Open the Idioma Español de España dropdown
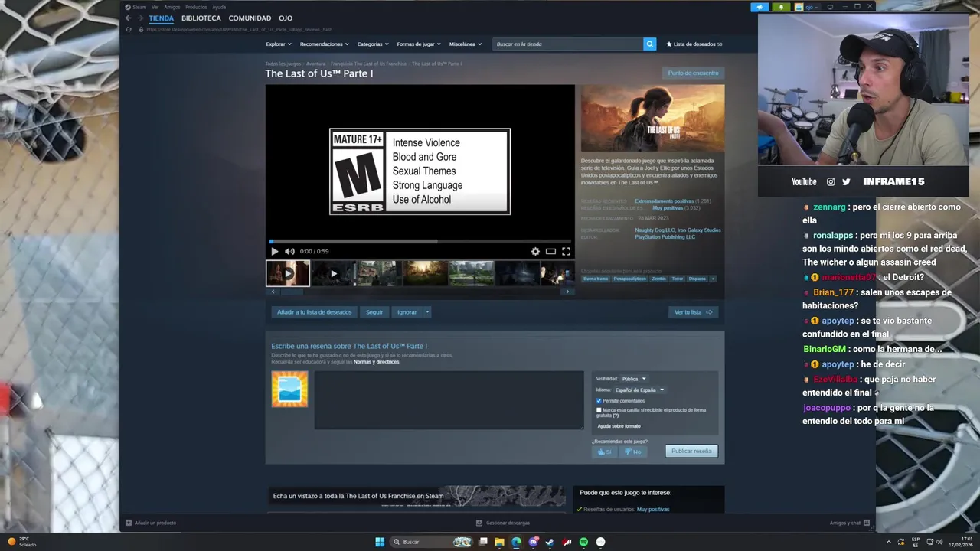 pos(639,390)
